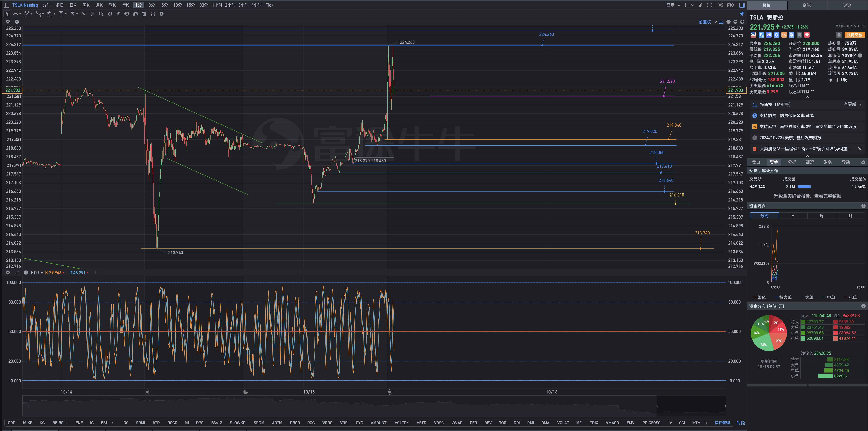
Task: Enter fullscreen chart mode
Action: (709, 5)
